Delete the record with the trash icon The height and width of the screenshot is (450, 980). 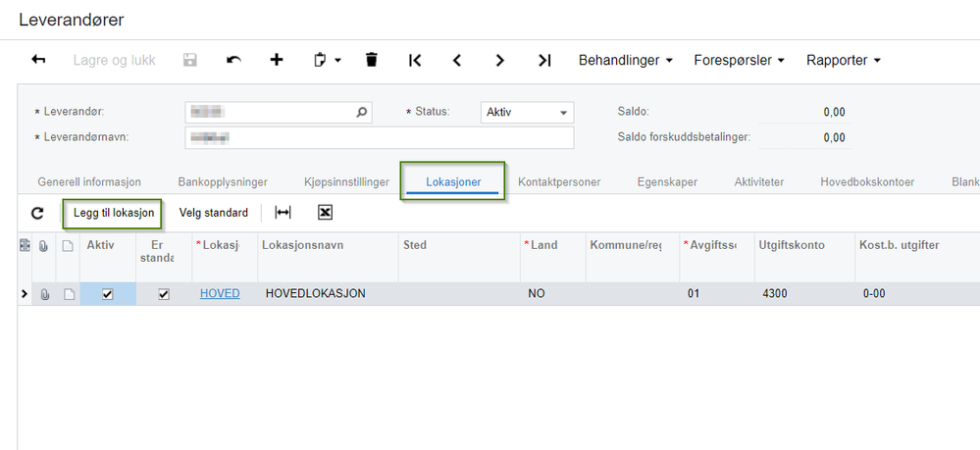pyautogui.click(x=371, y=60)
